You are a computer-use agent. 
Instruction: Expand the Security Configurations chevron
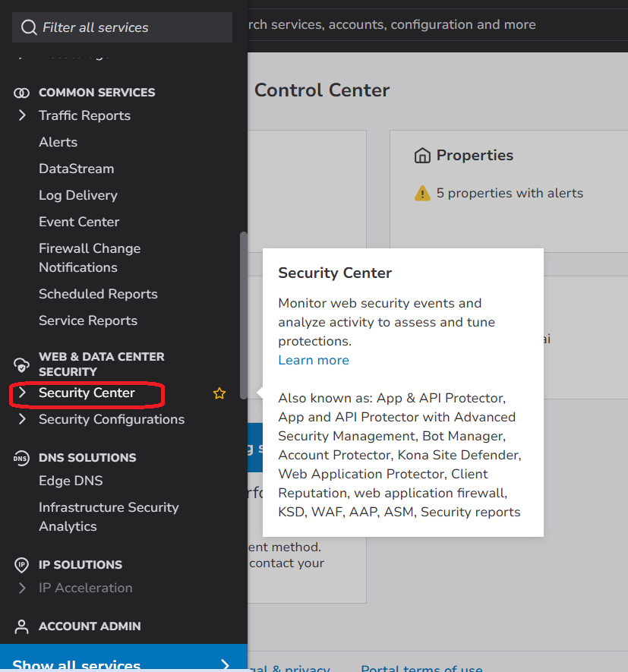point(22,419)
